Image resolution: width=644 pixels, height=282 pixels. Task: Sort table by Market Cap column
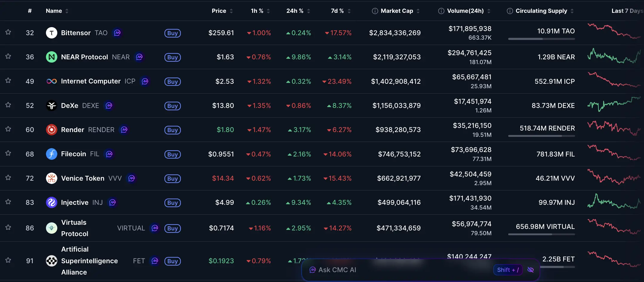pos(400,11)
